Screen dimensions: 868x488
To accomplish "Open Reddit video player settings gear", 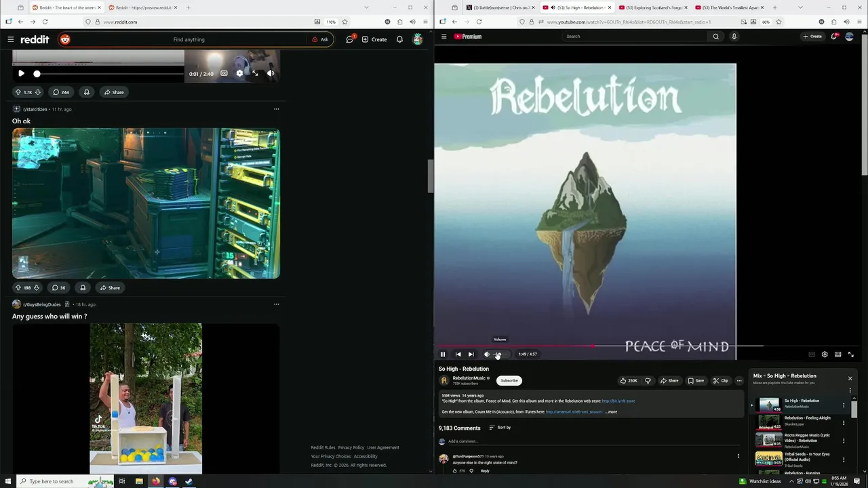I will pos(239,73).
